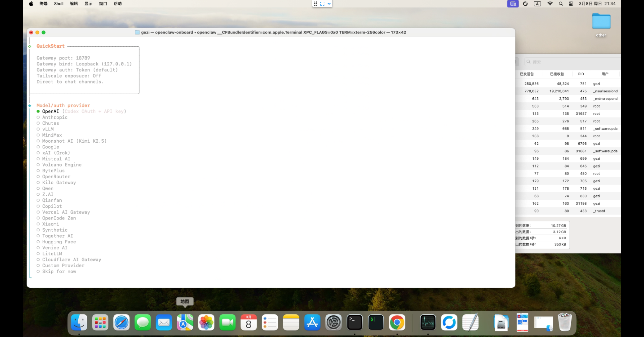
Task: Select the Skip for now option
Action: point(59,272)
